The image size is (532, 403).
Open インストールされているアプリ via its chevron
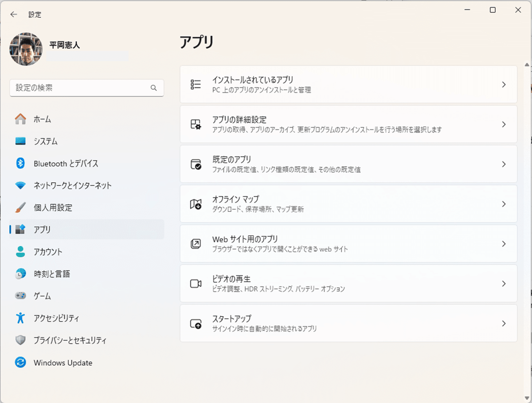pyautogui.click(x=504, y=84)
